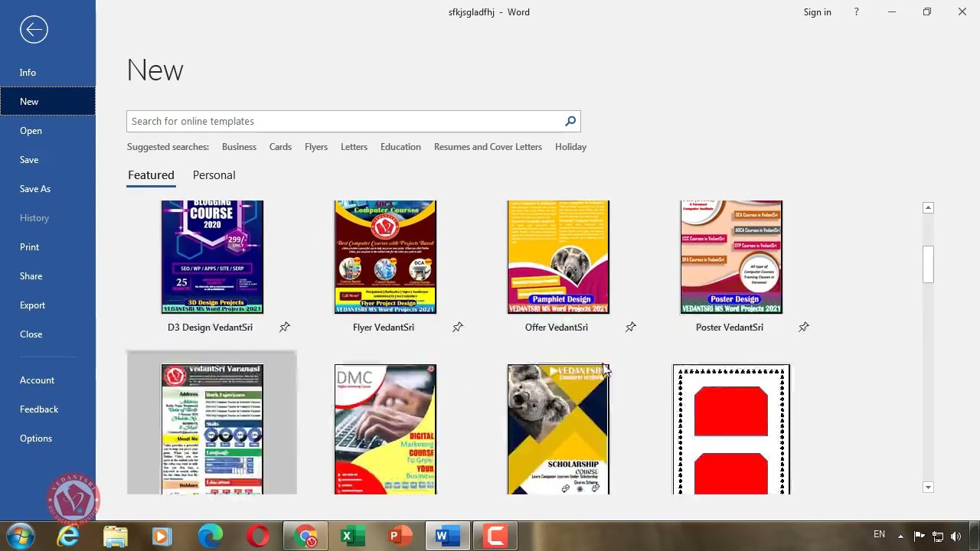Image resolution: width=980 pixels, height=551 pixels.
Task: Click the Business suggested search link
Action: click(239, 147)
